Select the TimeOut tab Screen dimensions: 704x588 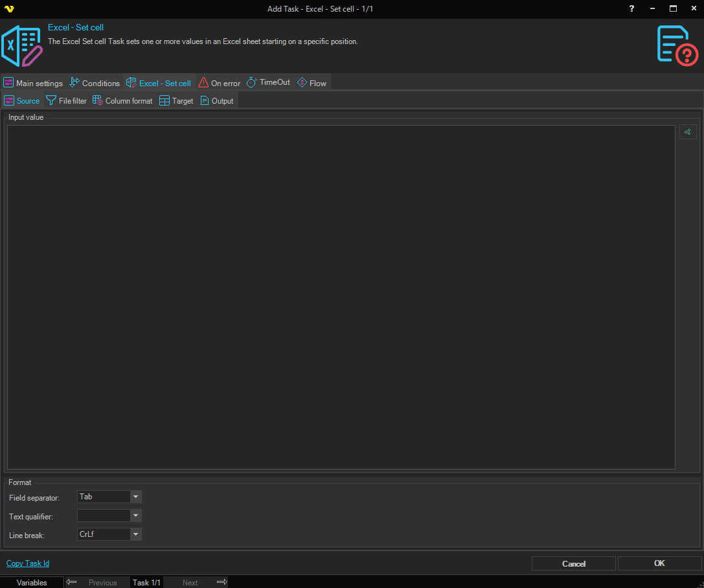click(268, 83)
